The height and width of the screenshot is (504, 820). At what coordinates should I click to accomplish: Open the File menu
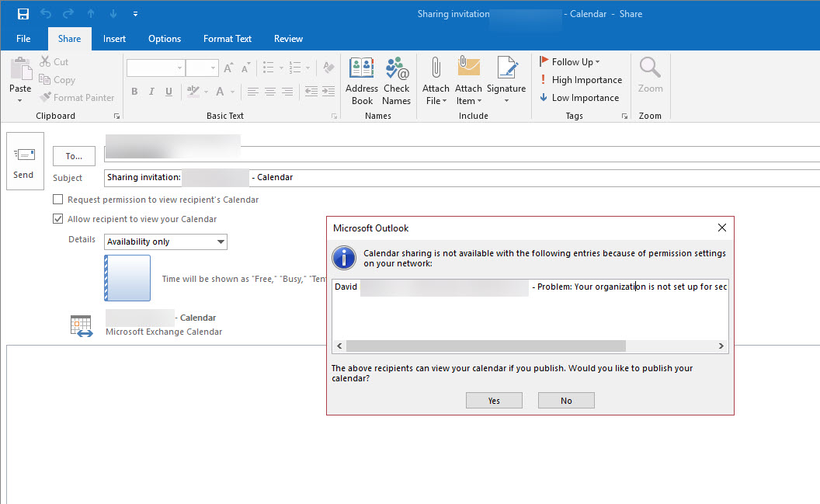click(x=23, y=39)
